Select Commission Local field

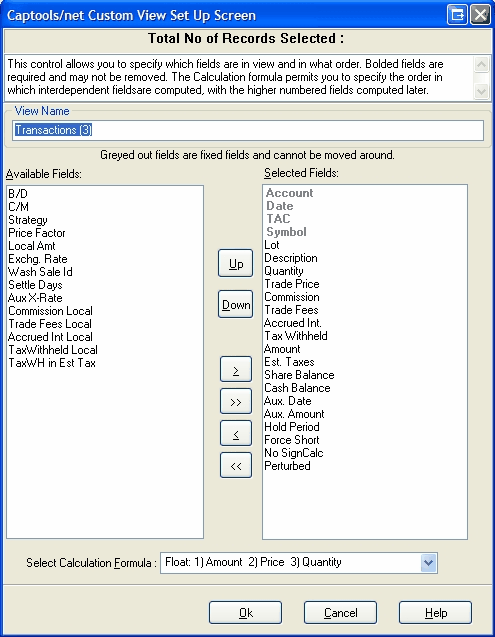click(x=50, y=311)
